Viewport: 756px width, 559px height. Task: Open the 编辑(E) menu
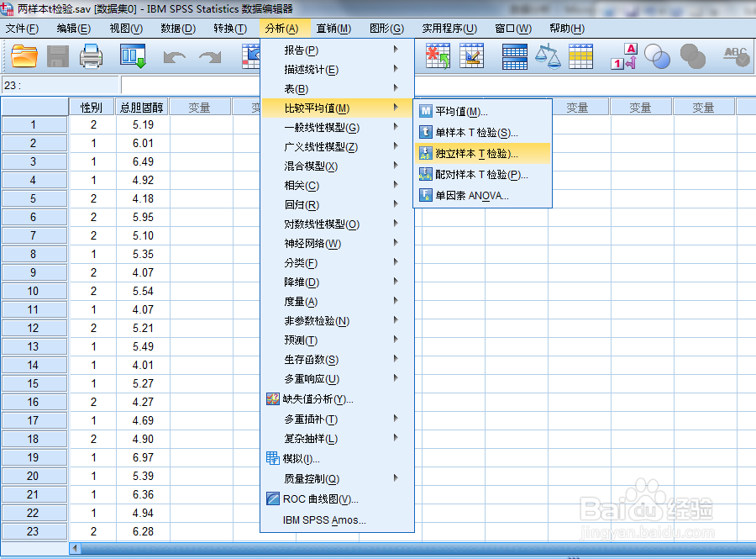click(73, 29)
